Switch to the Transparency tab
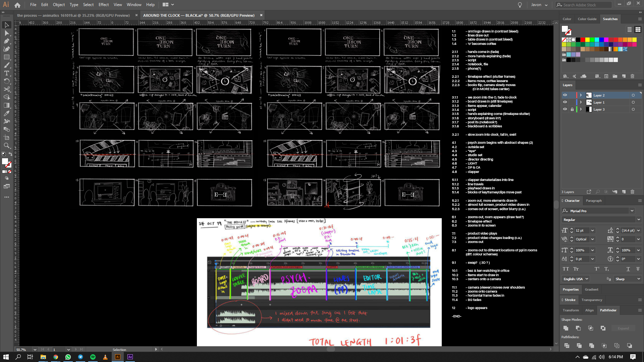This screenshot has height=362, width=644. (x=592, y=300)
